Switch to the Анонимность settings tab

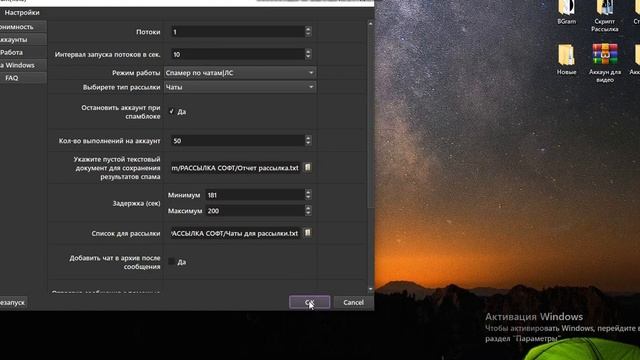click(22, 27)
